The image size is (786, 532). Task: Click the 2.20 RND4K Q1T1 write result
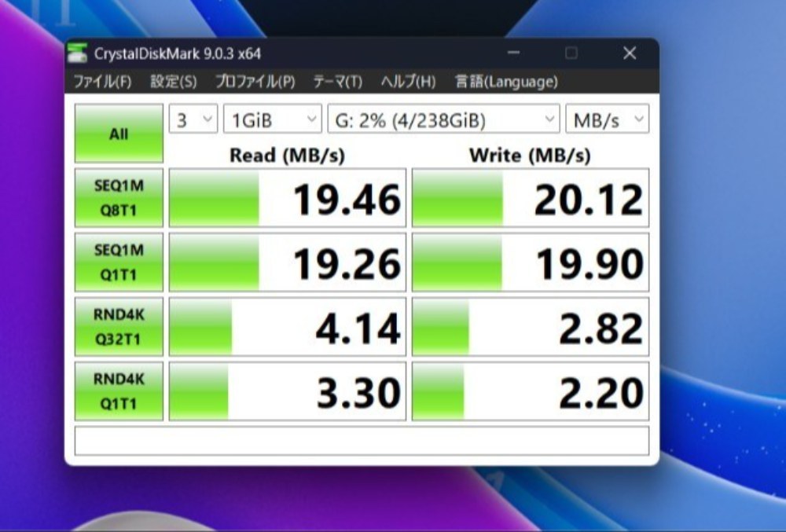click(x=531, y=391)
